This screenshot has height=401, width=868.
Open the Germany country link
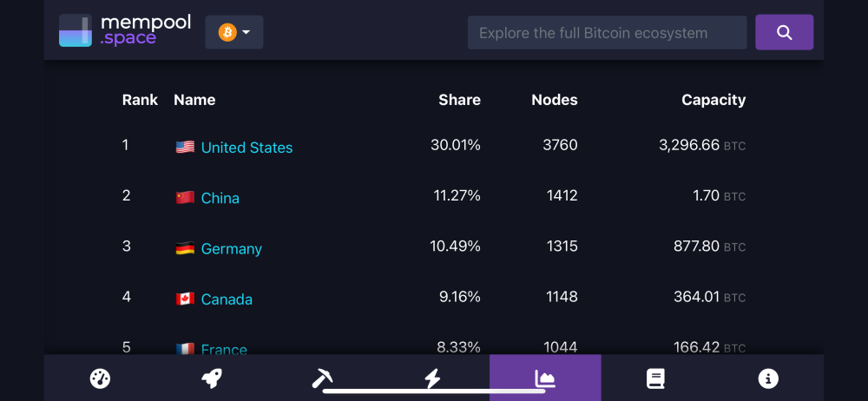tap(232, 249)
